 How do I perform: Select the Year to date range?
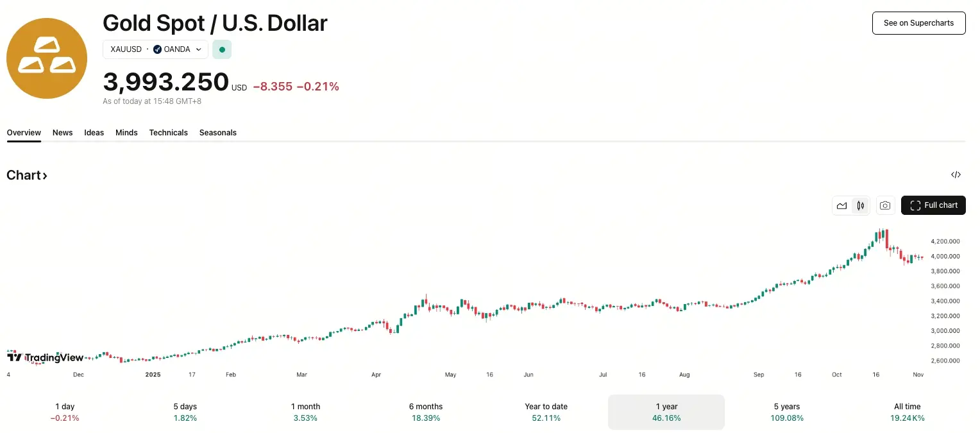pyautogui.click(x=546, y=412)
